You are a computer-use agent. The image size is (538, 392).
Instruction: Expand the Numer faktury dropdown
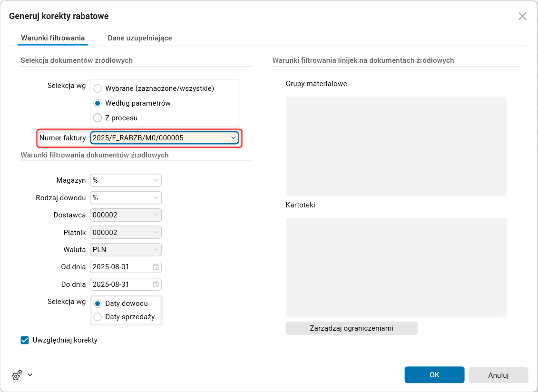tap(233, 138)
